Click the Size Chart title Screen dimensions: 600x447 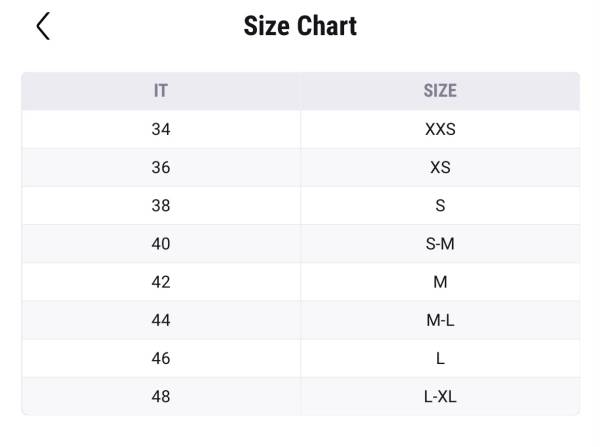300,26
